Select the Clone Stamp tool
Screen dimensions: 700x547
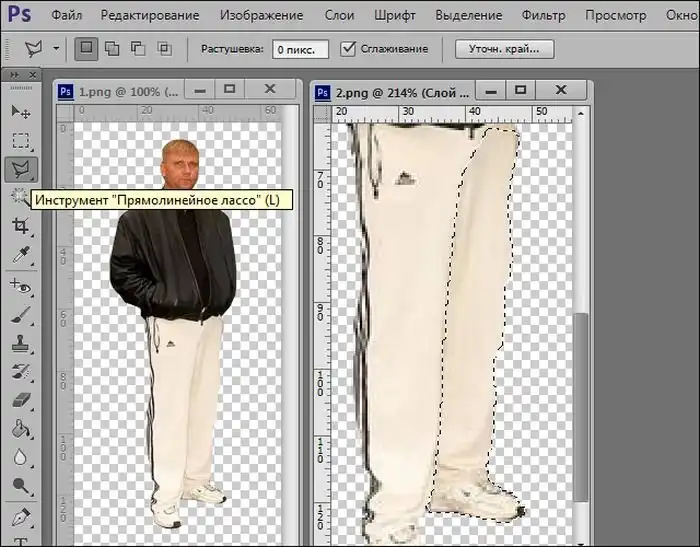(20, 343)
